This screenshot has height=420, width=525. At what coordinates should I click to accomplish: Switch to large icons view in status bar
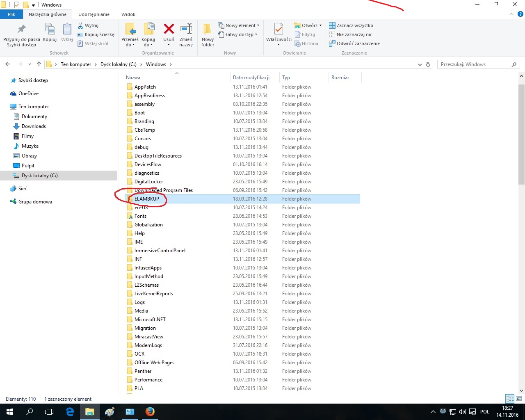tap(518, 399)
